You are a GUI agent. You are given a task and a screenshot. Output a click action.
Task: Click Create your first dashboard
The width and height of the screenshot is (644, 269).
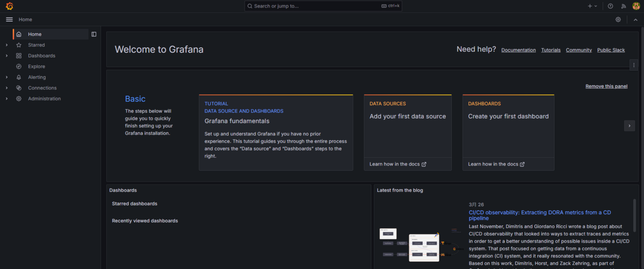(508, 117)
